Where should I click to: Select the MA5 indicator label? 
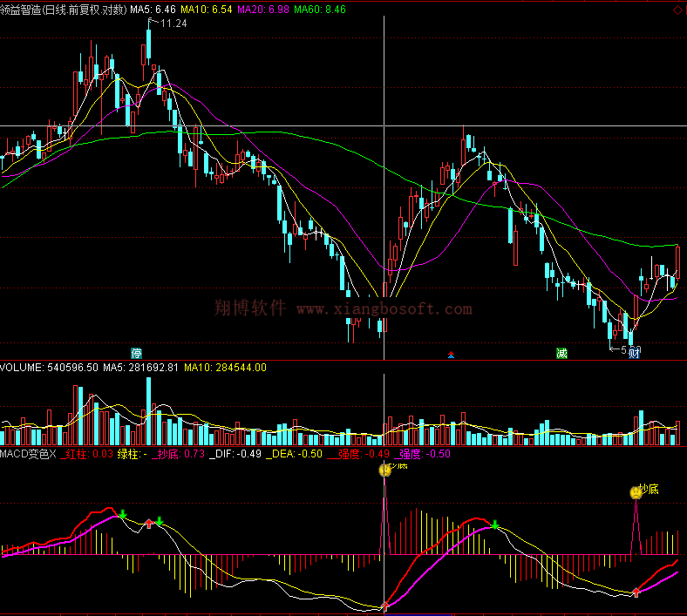tap(152, 10)
